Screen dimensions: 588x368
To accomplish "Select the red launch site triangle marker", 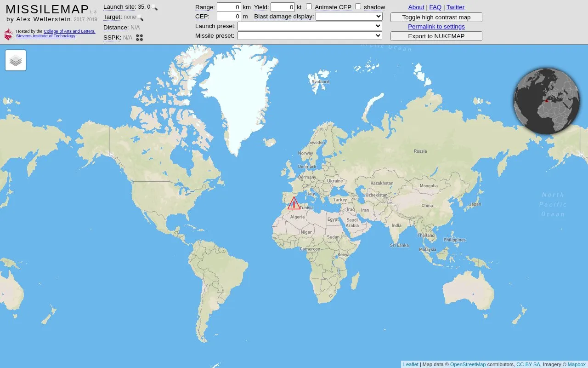I will coord(294,203).
